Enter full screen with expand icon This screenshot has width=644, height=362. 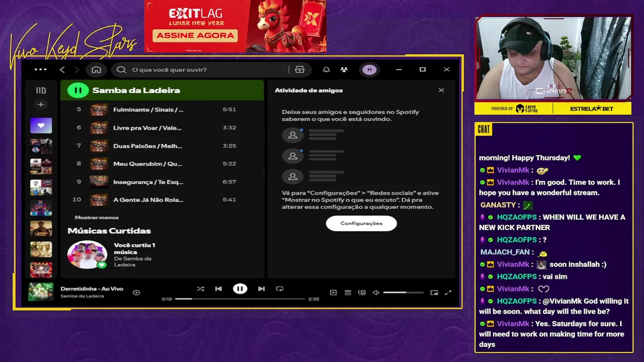pyautogui.click(x=448, y=293)
